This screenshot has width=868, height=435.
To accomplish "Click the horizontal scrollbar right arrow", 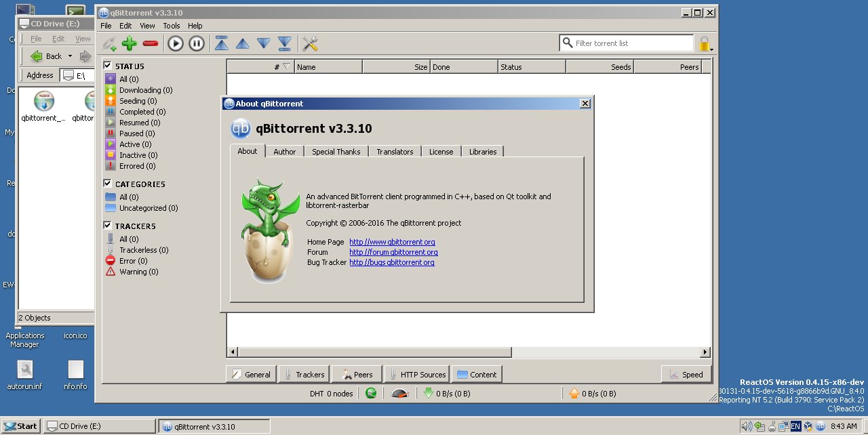I will tap(705, 352).
